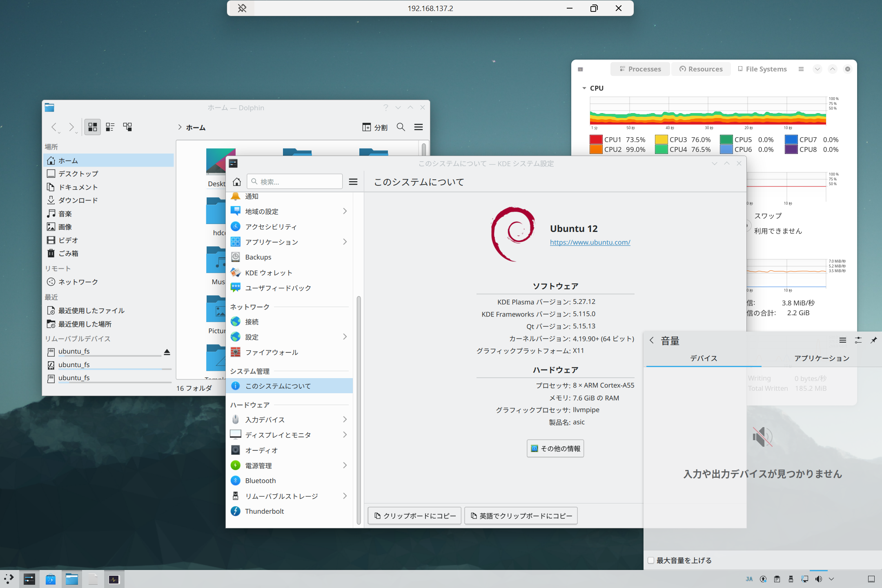Viewport: 882px width, 588px height.
Task: Click the System Settings home icon
Action: coord(237,182)
